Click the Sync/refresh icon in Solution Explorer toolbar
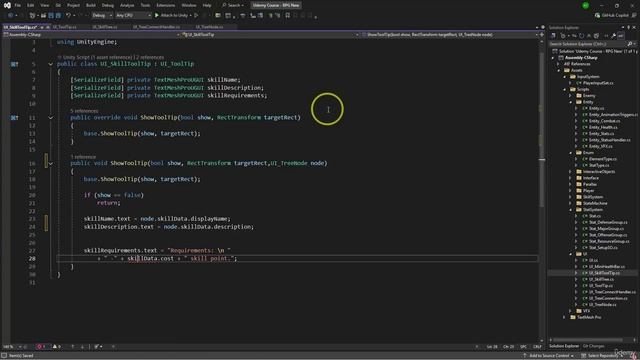Screen dimensions: 640x360 coord(582,36)
